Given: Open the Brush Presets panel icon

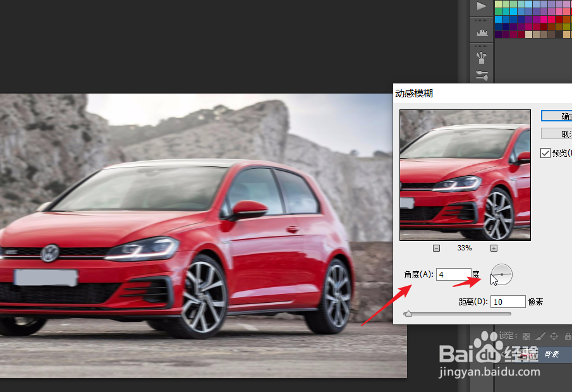Looking at the screenshot, I should [482, 58].
